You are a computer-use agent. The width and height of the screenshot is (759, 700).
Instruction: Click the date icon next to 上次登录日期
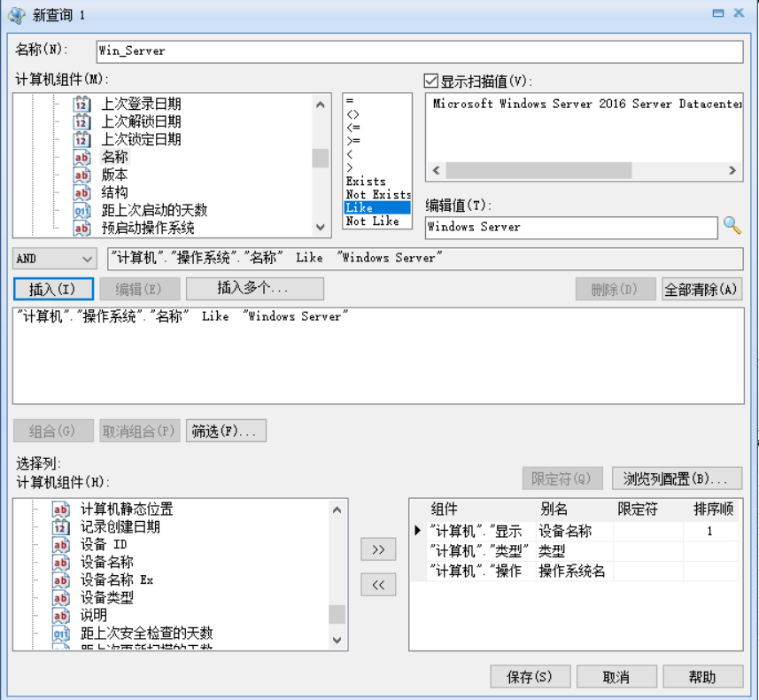pyautogui.click(x=81, y=104)
